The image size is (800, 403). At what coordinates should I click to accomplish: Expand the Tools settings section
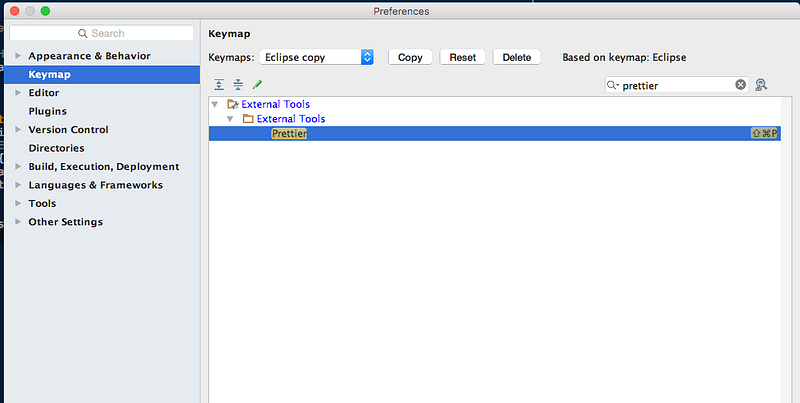pyautogui.click(x=18, y=203)
